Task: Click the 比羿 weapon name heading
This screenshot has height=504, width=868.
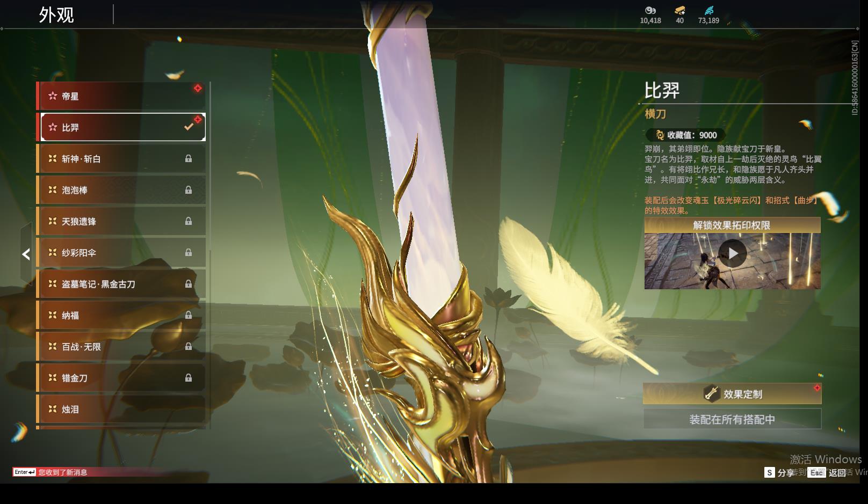Action: (x=662, y=90)
